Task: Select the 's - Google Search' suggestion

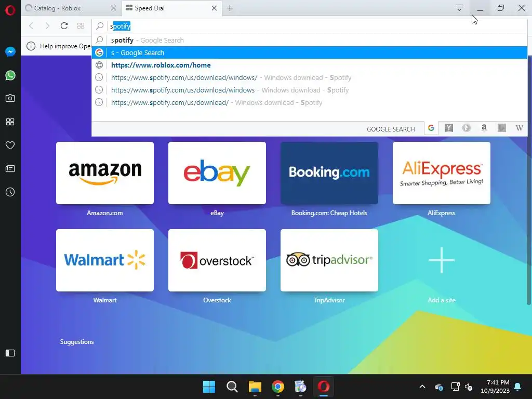Action: (310, 52)
